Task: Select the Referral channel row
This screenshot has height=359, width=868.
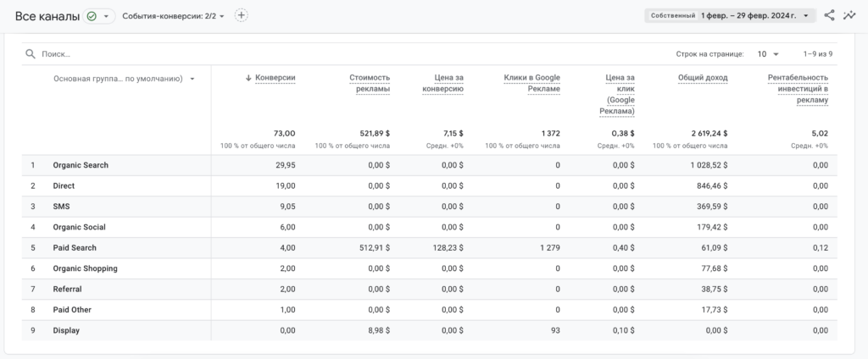Action: [x=430, y=289]
